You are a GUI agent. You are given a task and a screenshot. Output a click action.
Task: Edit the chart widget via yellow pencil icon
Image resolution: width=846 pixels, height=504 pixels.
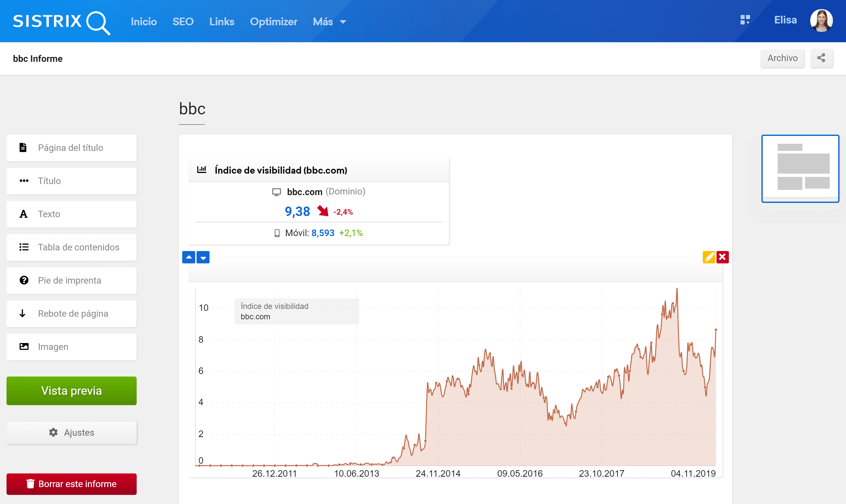[x=709, y=257]
